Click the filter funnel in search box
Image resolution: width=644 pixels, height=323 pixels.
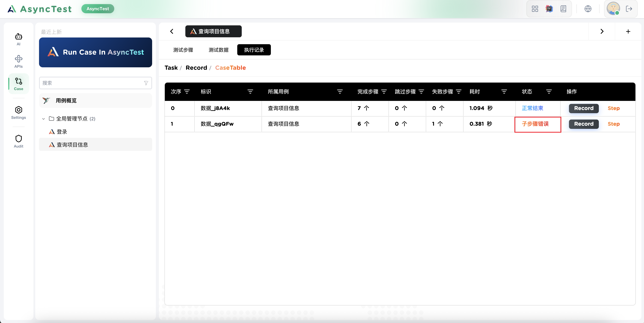click(x=146, y=83)
